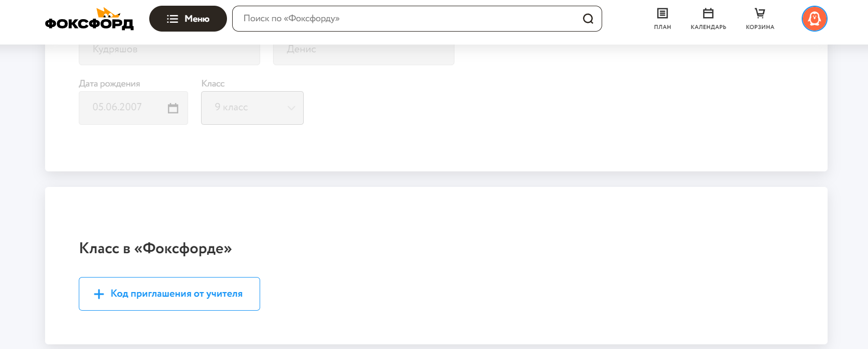
Task: Open the Календарь icon in header
Action: (708, 13)
